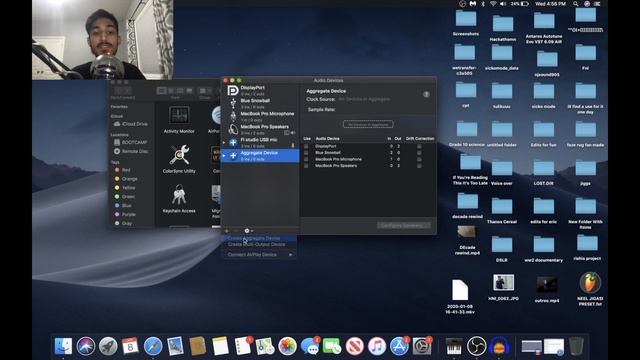Viewport: 640px width, 360px height.
Task: Choose Create Multi-Output Device menu item
Action: (x=259, y=244)
